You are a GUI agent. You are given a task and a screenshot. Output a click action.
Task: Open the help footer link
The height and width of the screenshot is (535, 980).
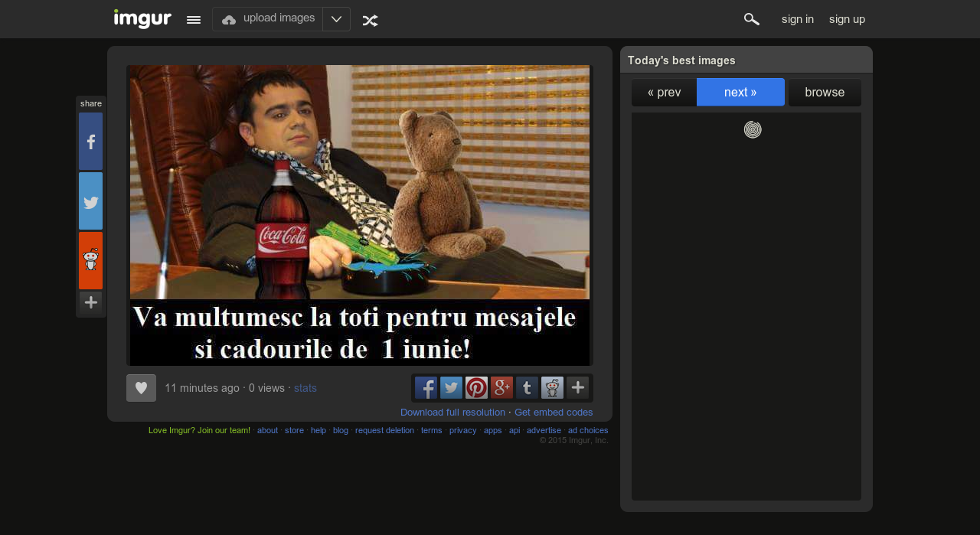(318, 430)
